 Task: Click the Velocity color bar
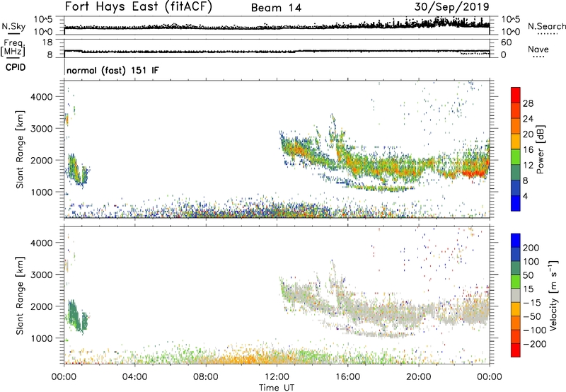pos(516,295)
